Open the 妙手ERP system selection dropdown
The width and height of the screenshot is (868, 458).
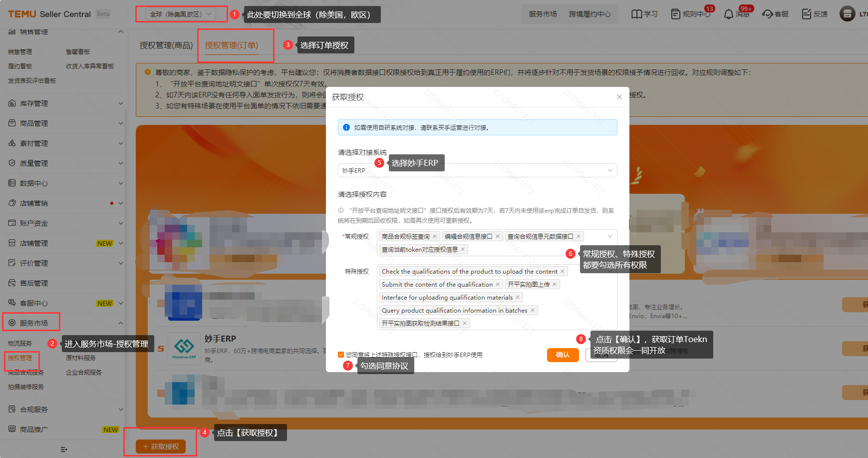click(477, 170)
